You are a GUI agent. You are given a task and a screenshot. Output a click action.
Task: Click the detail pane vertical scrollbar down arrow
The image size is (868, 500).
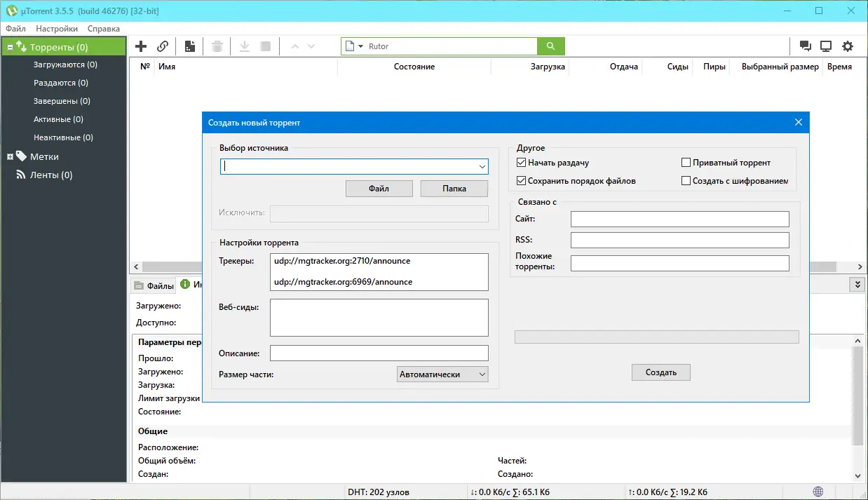(x=858, y=475)
